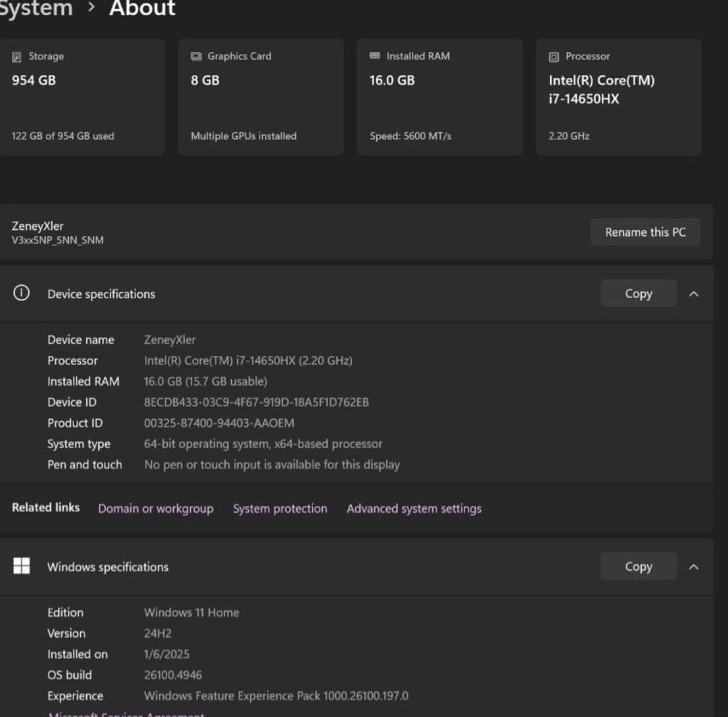728x717 pixels.
Task: Click the Device name value ZeneyXler
Action: point(170,340)
